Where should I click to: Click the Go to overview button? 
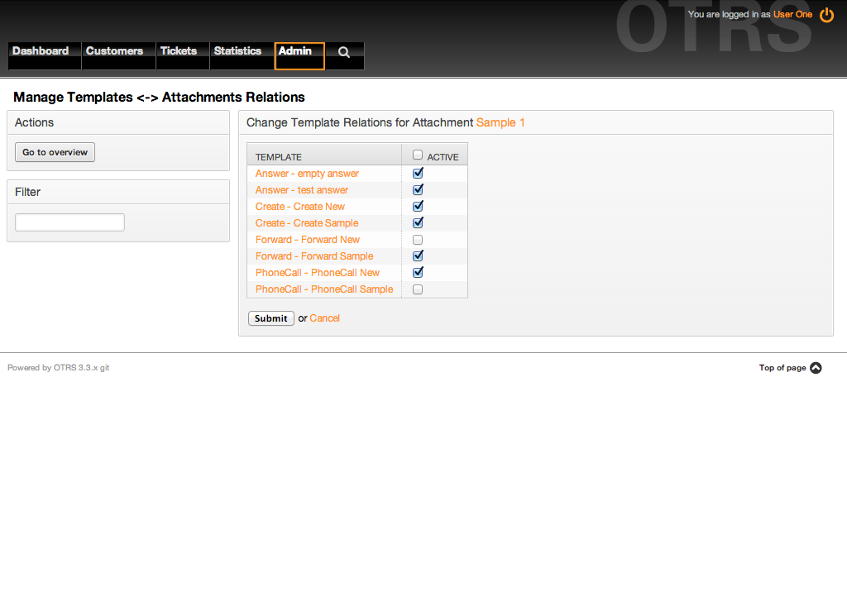[x=55, y=152]
